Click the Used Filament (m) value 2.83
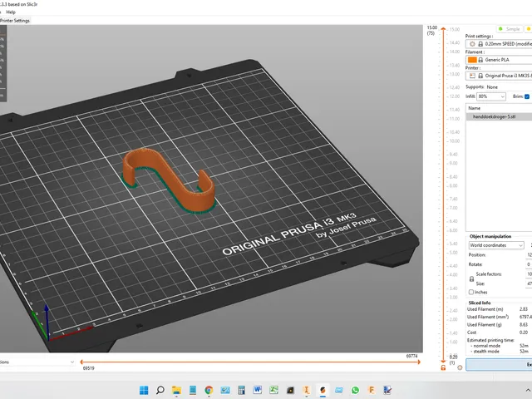The width and height of the screenshot is (532, 399). pyautogui.click(x=524, y=309)
